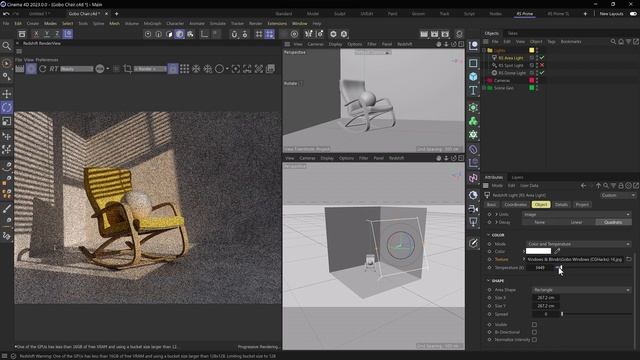Click the Attributes back arrow
The width and height of the screenshot is (640, 360).
[583, 186]
